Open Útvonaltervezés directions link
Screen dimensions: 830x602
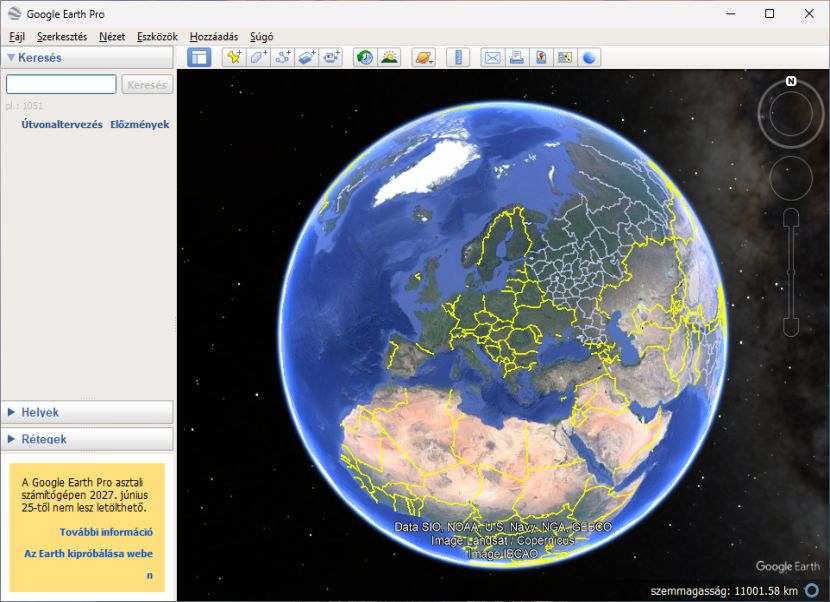pyautogui.click(x=62, y=124)
